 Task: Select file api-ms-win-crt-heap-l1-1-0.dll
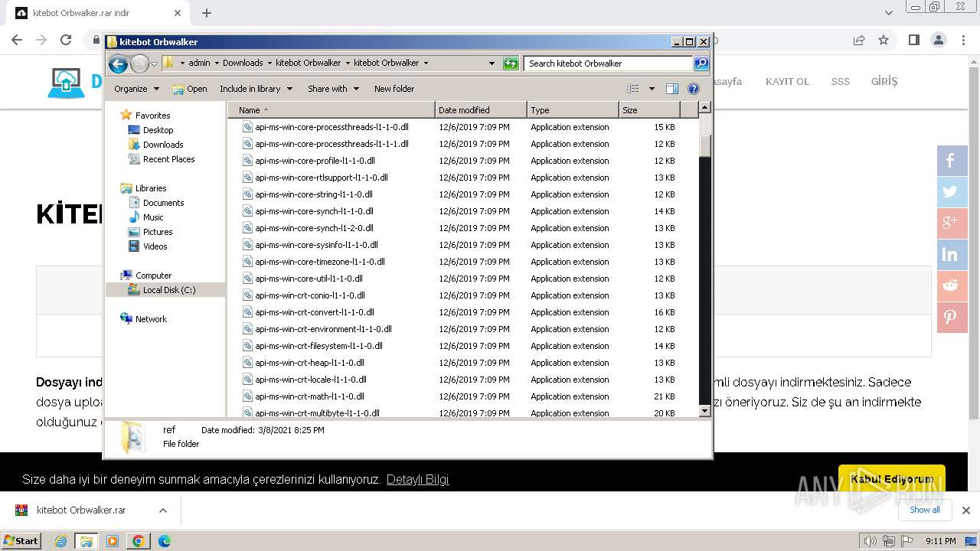(309, 363)
